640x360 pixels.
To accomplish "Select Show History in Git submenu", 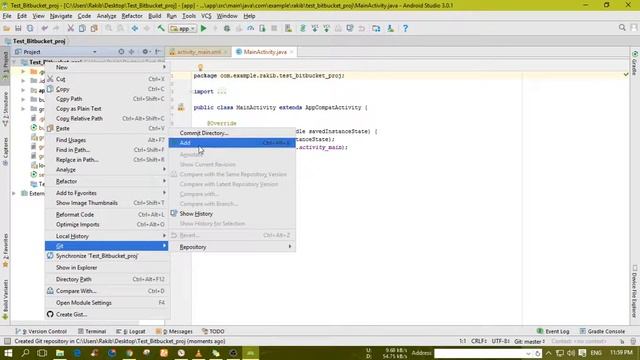I will tap(232, 214).
